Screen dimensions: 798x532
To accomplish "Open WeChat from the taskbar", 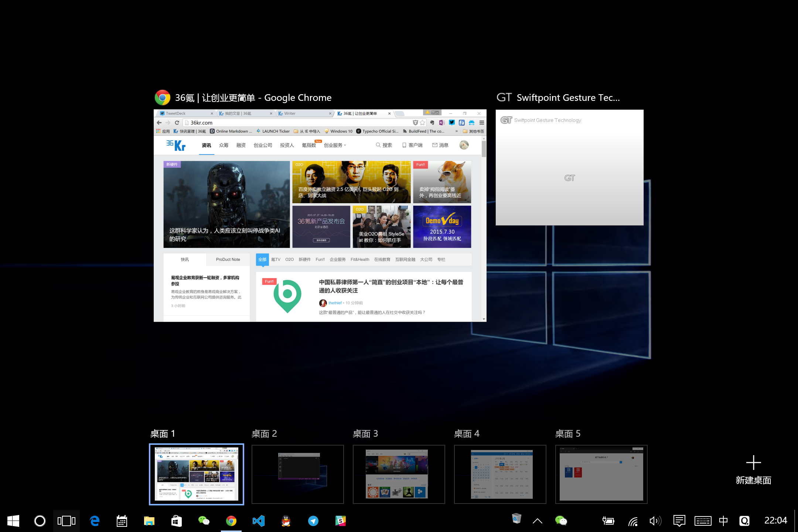I will [204, 521].
